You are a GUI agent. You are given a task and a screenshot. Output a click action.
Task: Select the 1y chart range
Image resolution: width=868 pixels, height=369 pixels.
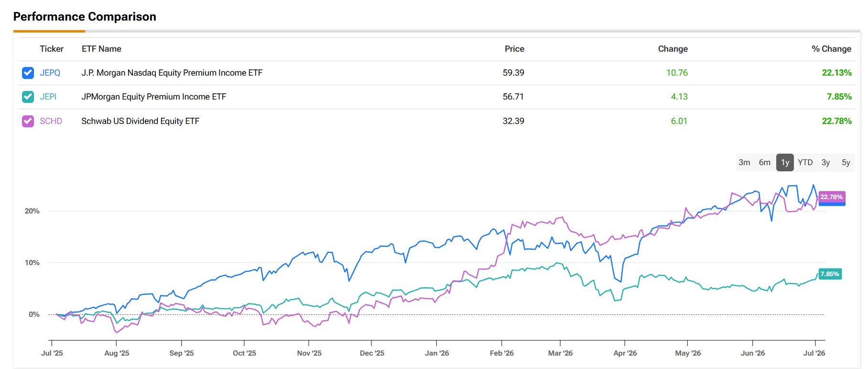(x=785, y=162)
